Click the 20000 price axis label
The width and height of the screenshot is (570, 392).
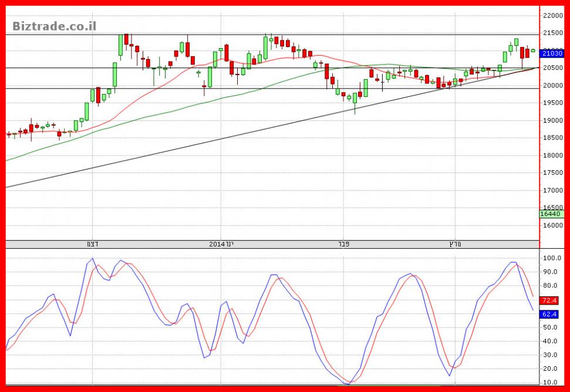pyautogui.click(x=552, y=86)
